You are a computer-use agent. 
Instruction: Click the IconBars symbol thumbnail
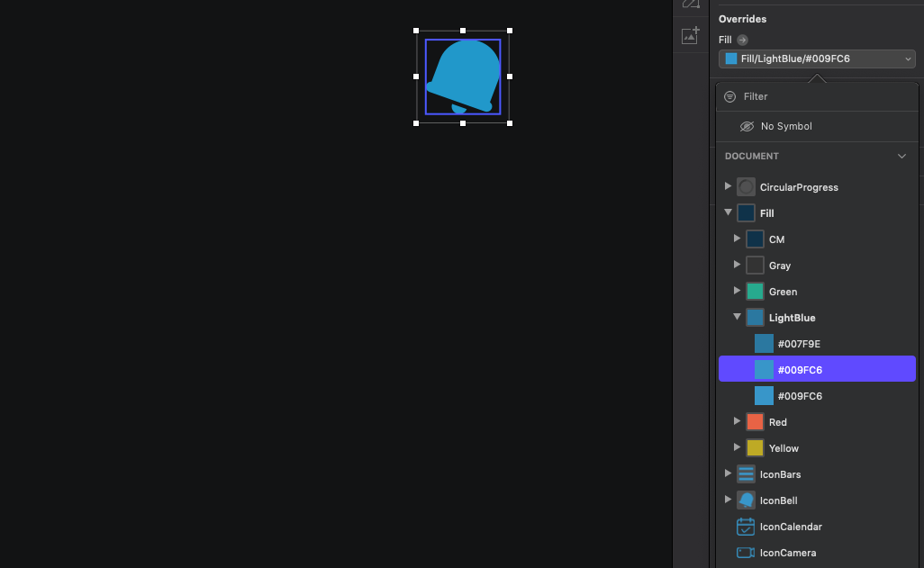tap(746, 474)
